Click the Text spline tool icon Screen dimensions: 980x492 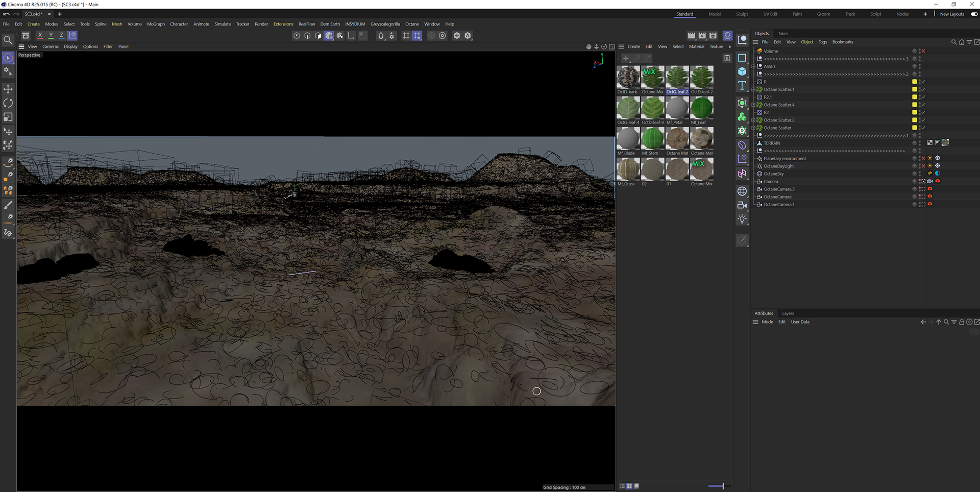[x=742, y=85]
